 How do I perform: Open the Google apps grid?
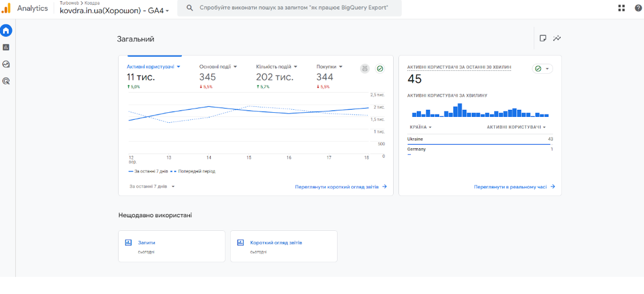click(x=622, y=8)
